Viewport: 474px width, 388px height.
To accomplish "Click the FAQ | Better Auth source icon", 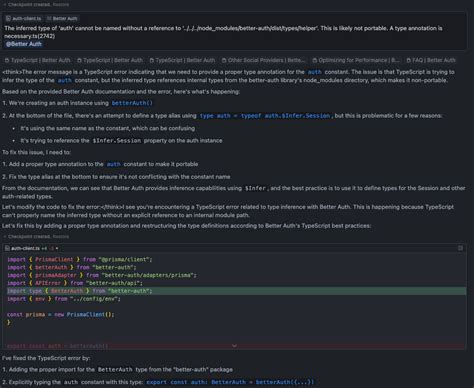I will tap(409, 60).
